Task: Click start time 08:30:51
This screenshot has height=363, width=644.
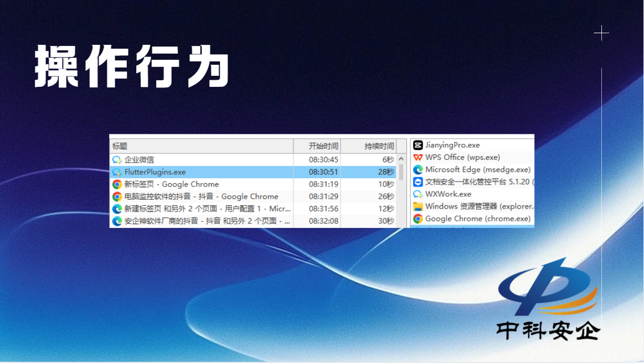Action: coord(323,172)
